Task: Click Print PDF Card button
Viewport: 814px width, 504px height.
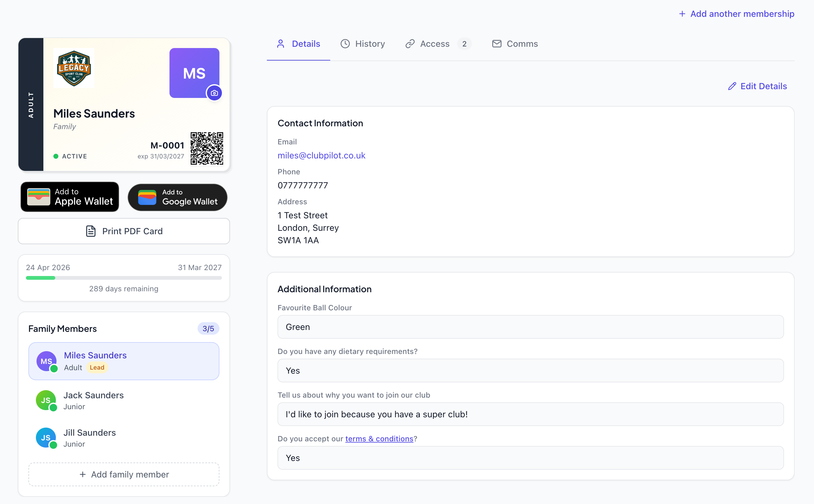Action: pos(124,231)
